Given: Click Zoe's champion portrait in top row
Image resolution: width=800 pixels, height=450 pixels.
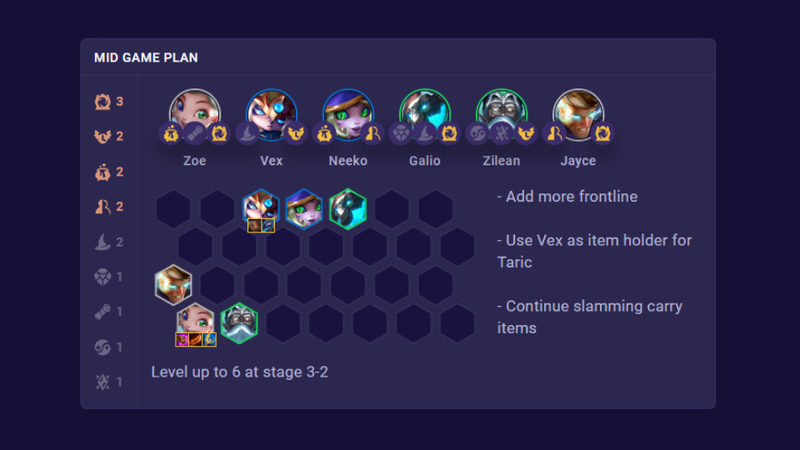Looking at the screenshot, I should (x=195, y=114).
